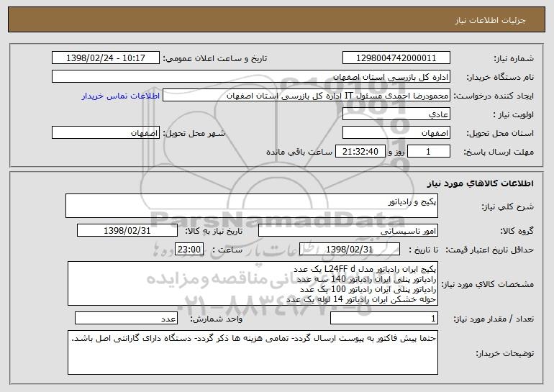
Task: Click the price validity date field تا تاریخ
Action: [350, 250]
